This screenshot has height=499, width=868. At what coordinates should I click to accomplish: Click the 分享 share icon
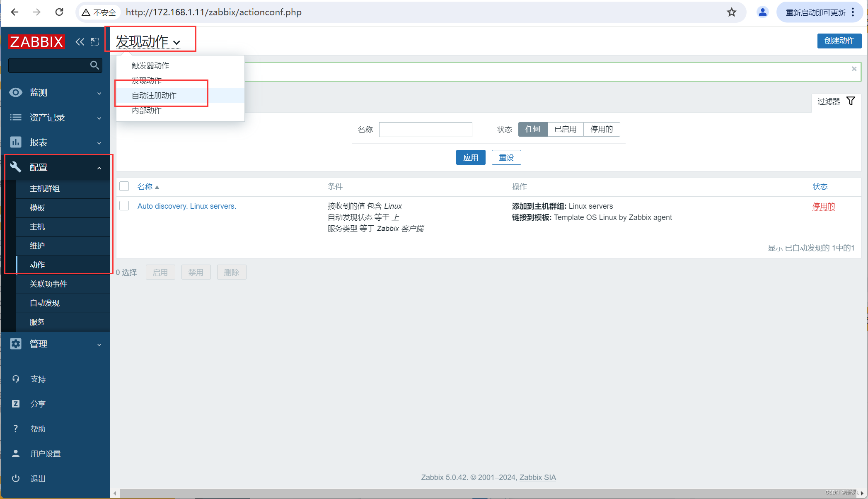(x=15, y=403)
